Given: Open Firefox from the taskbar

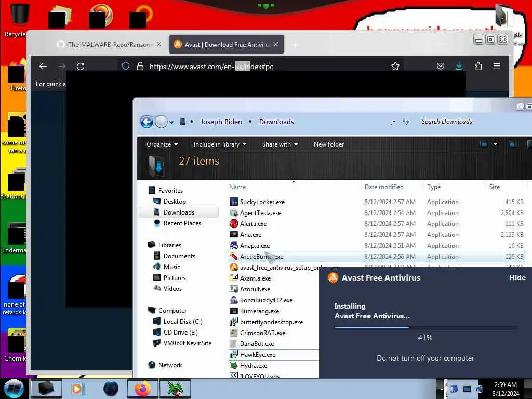Looking at the screenshot, I should [x=142, y=389].
